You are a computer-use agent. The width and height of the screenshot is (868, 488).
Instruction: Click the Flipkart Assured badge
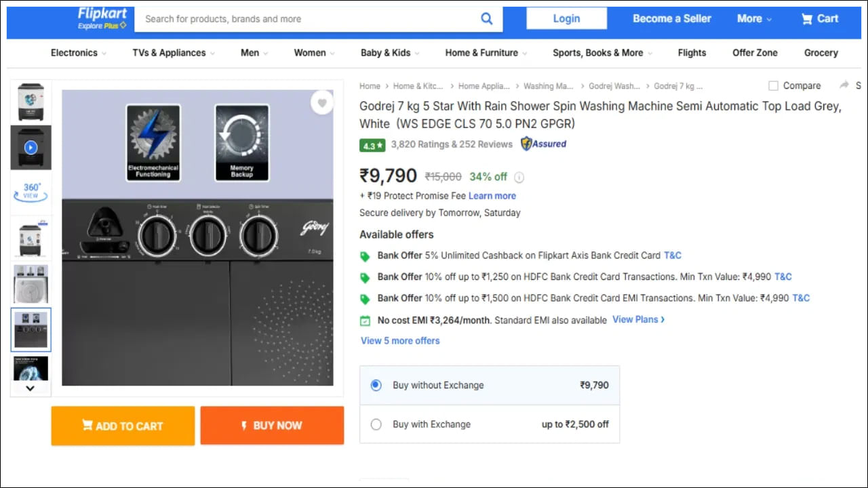(543, 144)
